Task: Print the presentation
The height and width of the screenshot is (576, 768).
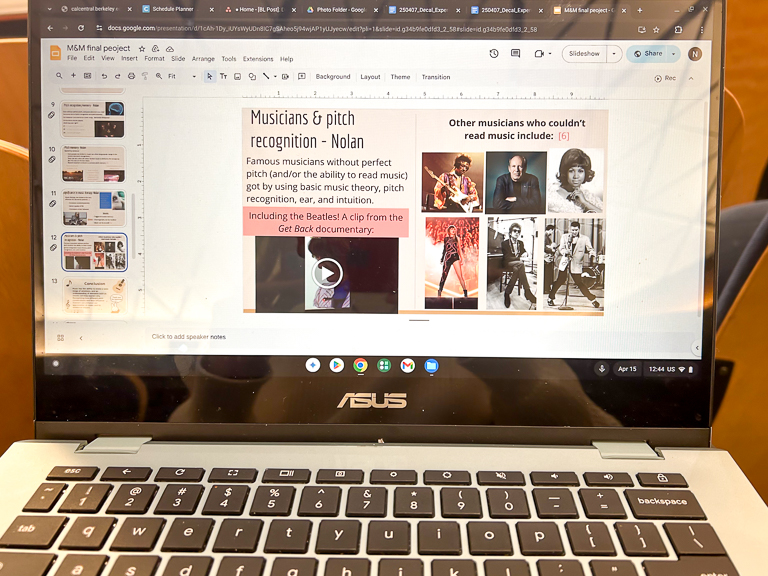Action: 131,76
